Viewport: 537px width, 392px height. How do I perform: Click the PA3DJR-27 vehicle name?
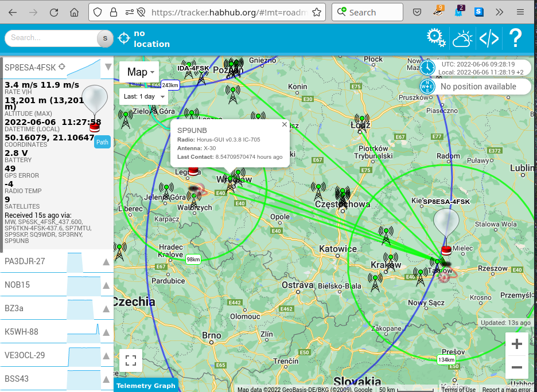[25, 261]
